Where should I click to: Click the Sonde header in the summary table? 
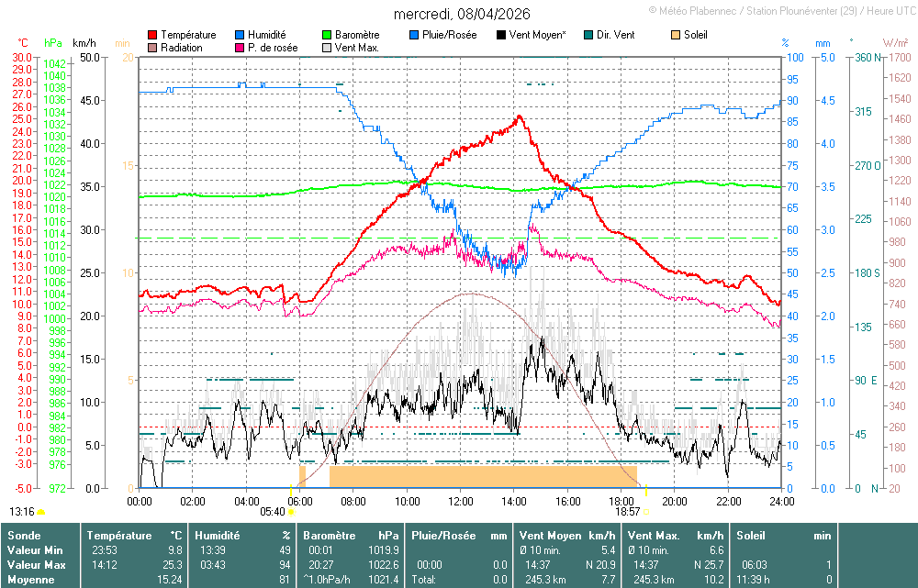pyautogui.click(x=23, y=535)
